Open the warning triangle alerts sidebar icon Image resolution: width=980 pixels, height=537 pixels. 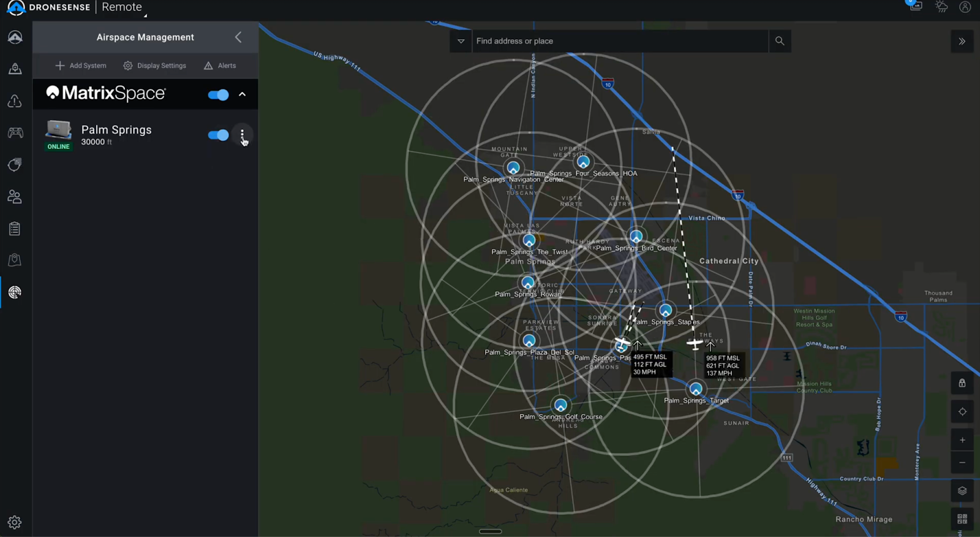click(15, 101)
